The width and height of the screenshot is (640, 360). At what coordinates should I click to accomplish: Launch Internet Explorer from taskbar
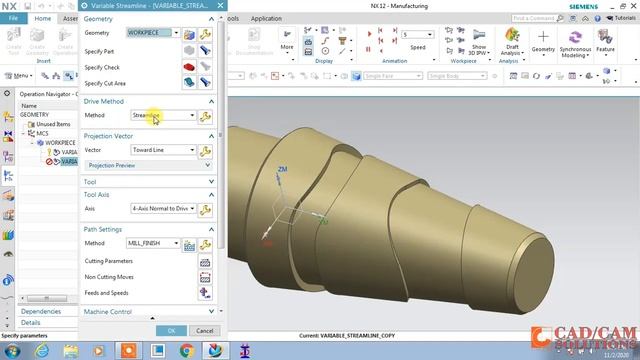pyautogui.click(x=42, y=351)
